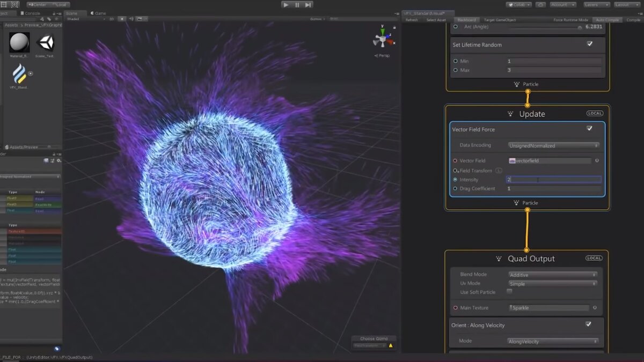Toggle the Center pivot mode button
This screenshot has height=362, width=644.
[x=38, y=4]
